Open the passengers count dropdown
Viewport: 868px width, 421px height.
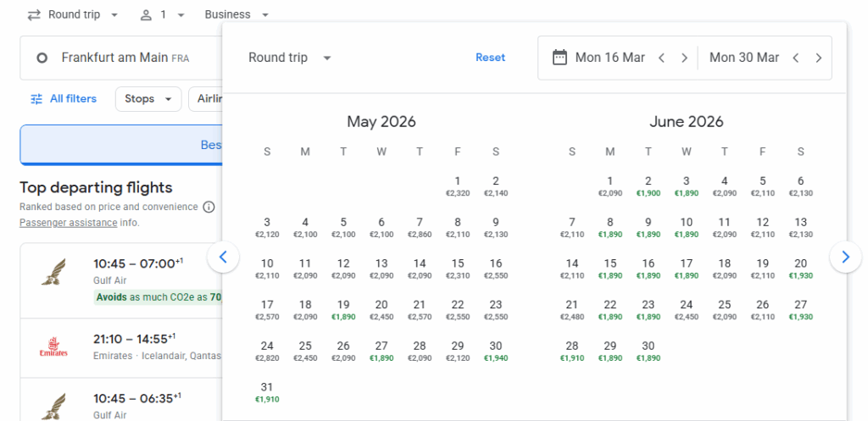pyautogui.click(x=162, y=15)
